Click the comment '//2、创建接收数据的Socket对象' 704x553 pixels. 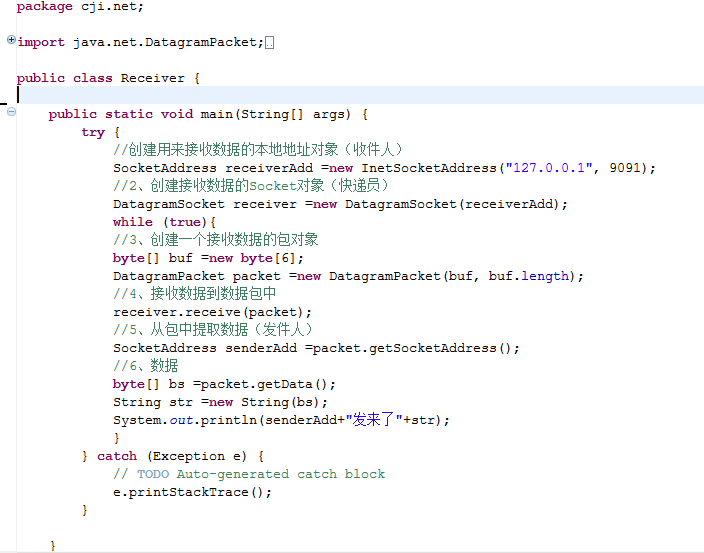251,185
